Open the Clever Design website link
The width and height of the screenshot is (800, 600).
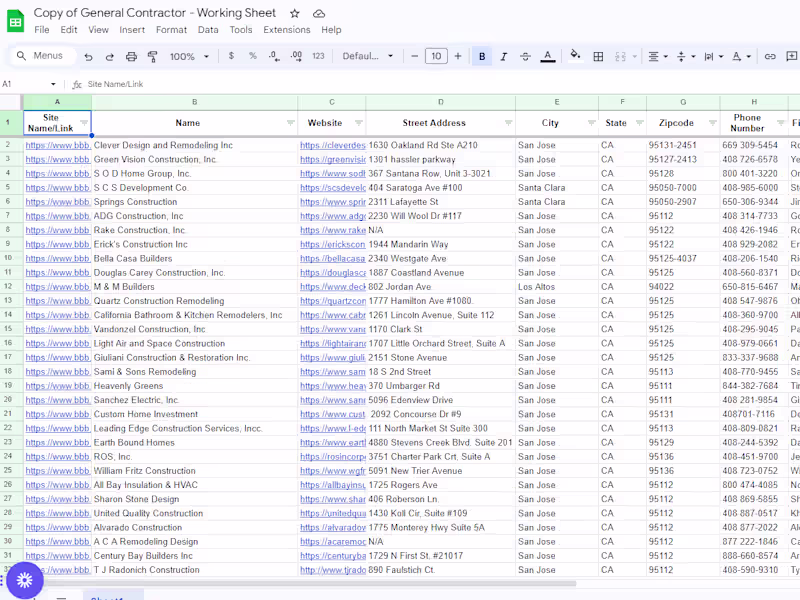point(332,146)
